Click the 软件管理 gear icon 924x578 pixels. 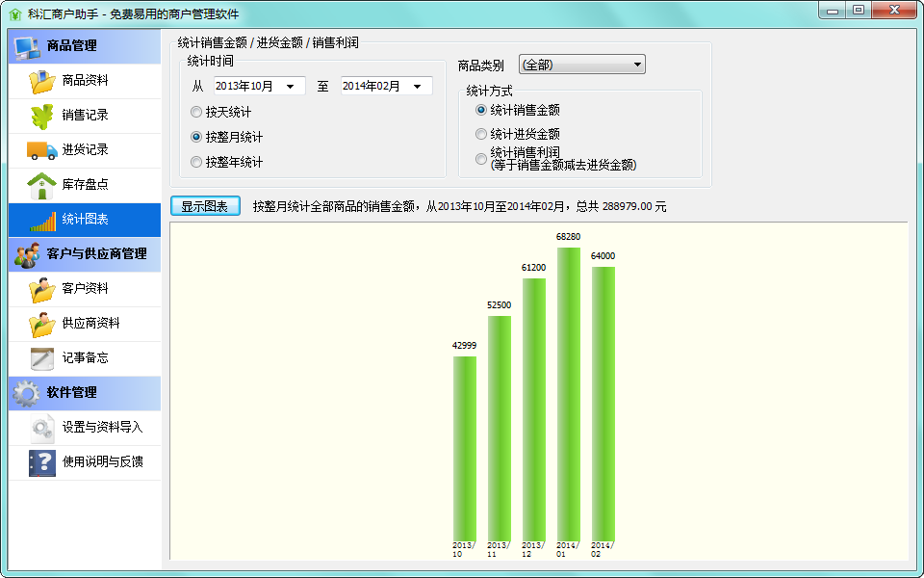coord(27,393)
